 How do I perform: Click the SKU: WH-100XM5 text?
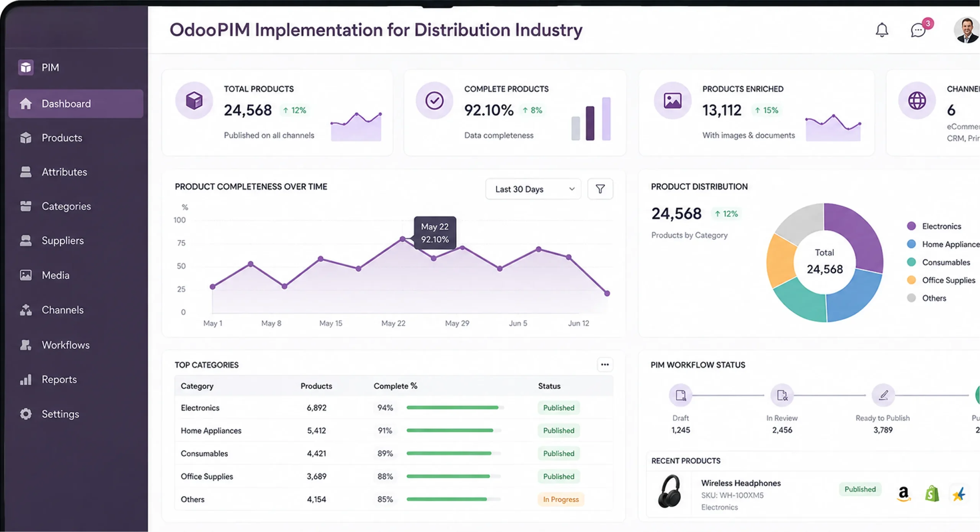[x=732, y=495]
